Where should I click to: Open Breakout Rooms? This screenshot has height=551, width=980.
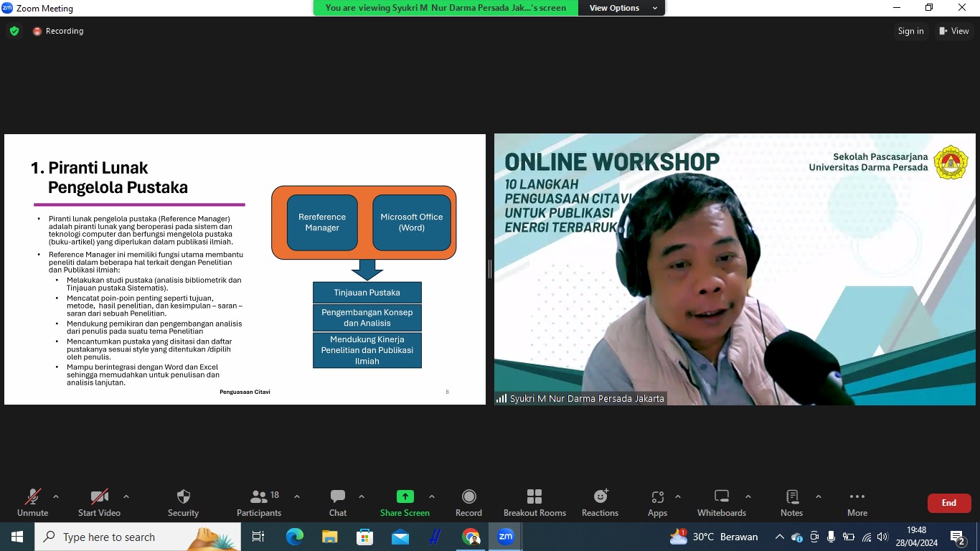point(534,502)
